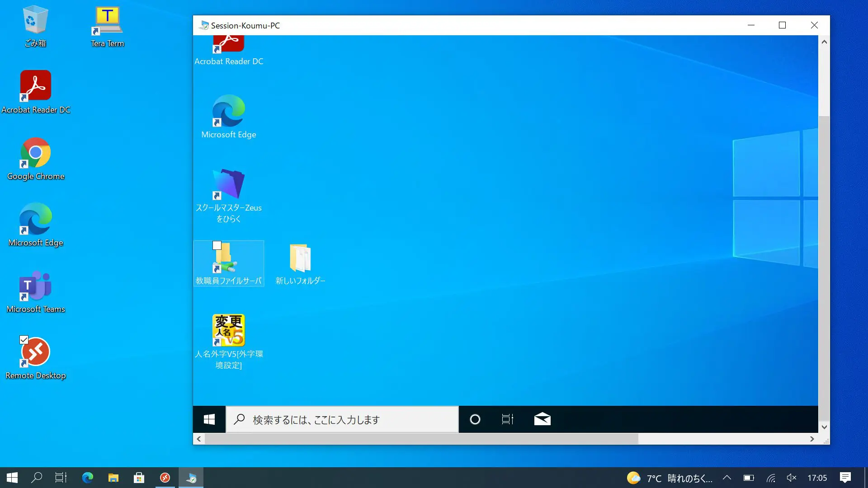Viewport: 868px width, 488px height.
Task: Click the remote session mail taskbar icon
Action: point(542,419)
